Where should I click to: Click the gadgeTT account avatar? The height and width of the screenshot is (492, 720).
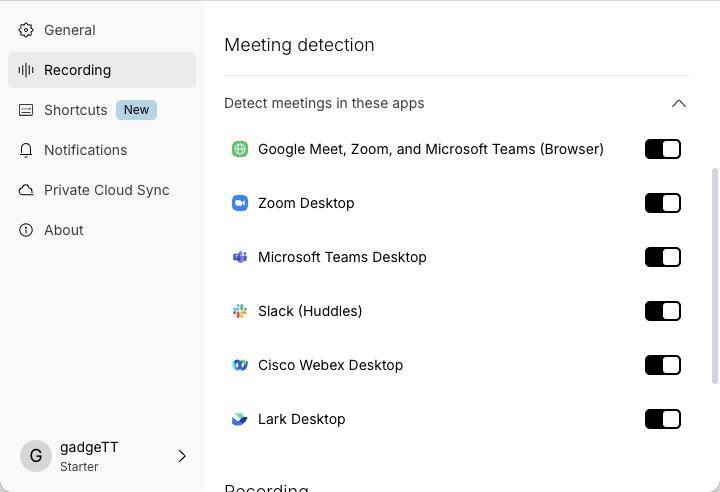coord(36,456)
